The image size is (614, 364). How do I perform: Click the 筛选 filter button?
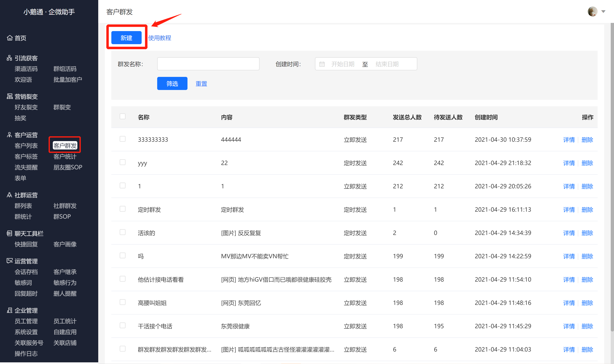(x=172, y=84)
